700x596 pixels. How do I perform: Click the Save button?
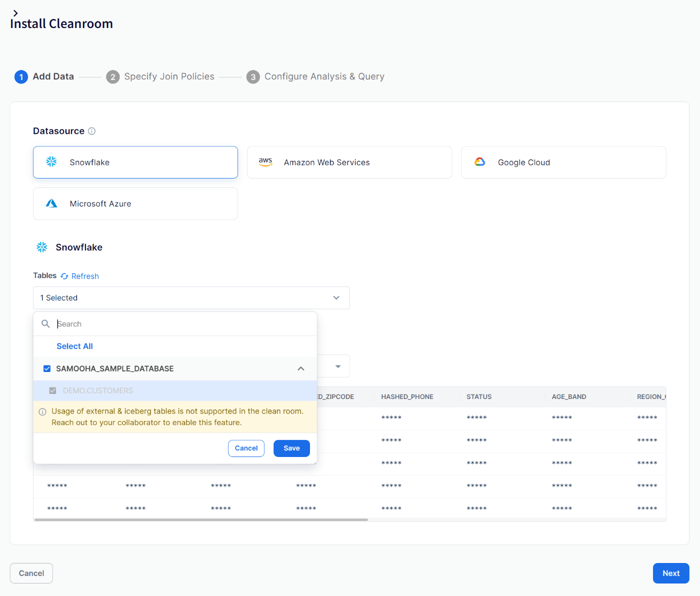(x=291, y=448)
